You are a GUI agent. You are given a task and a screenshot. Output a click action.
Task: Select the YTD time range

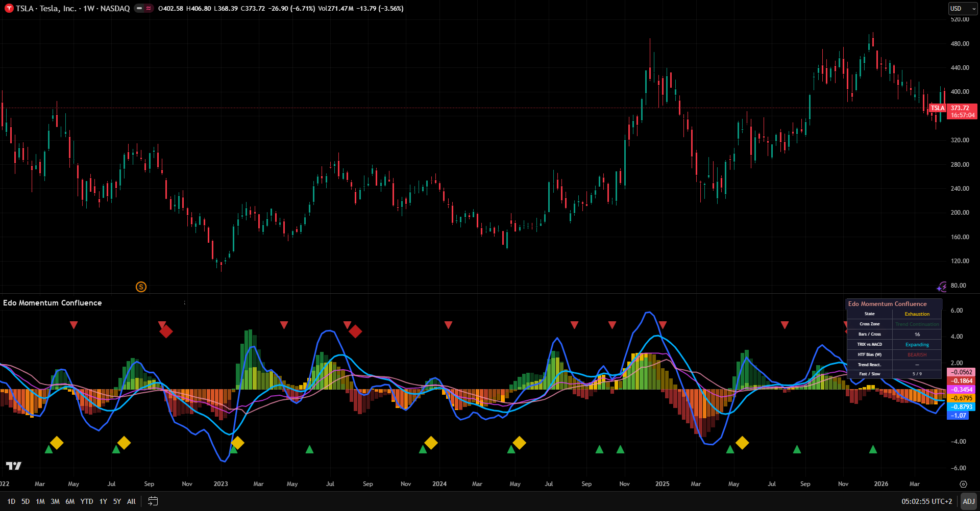(x=87, y=501)
